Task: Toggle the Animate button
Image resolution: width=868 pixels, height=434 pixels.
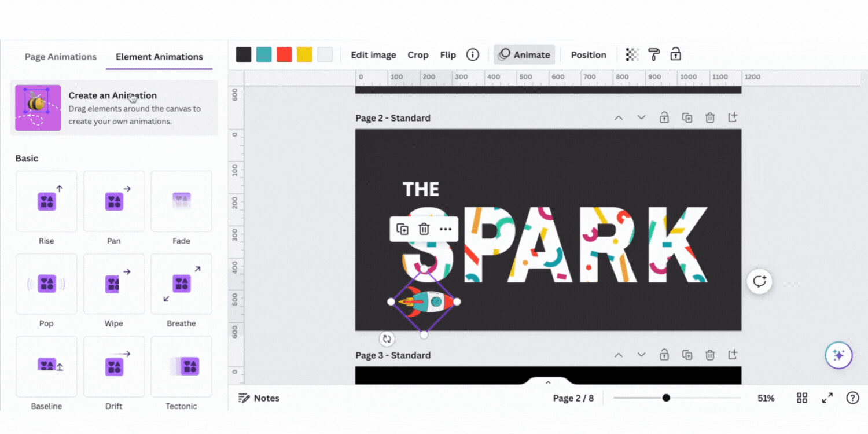Action: point(524,55)
